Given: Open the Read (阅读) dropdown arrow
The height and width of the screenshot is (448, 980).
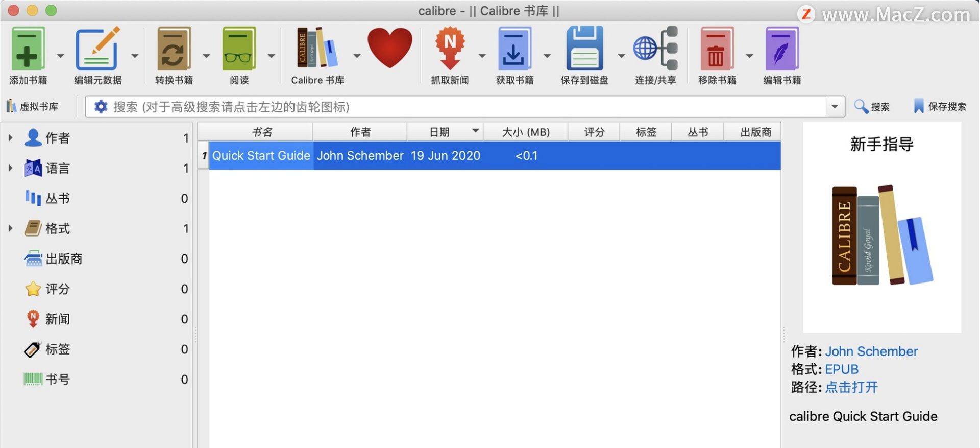Looking at the screenshot, I should tap(271, 56).
